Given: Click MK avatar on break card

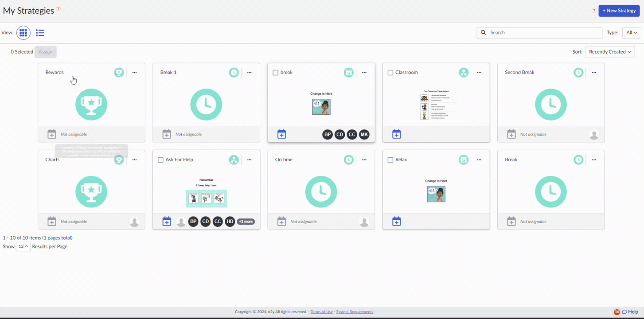Looking at the screenshot, I should click(364, 134).
